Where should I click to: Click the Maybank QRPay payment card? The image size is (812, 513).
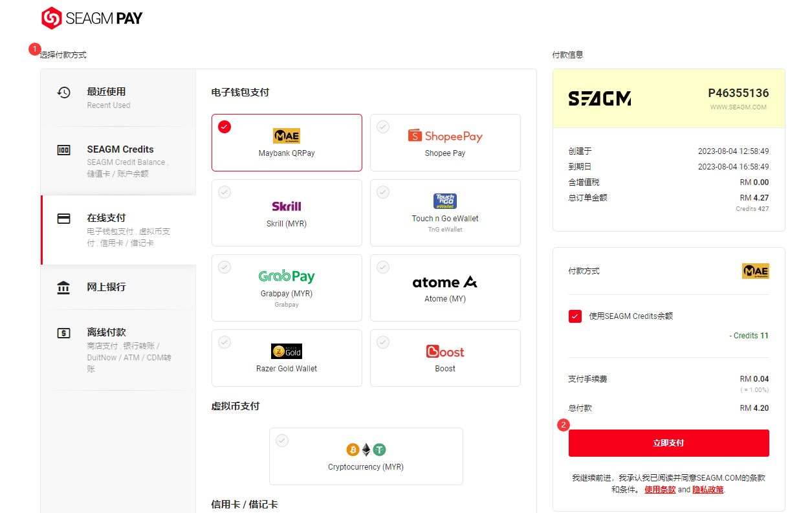click(287, 143)
